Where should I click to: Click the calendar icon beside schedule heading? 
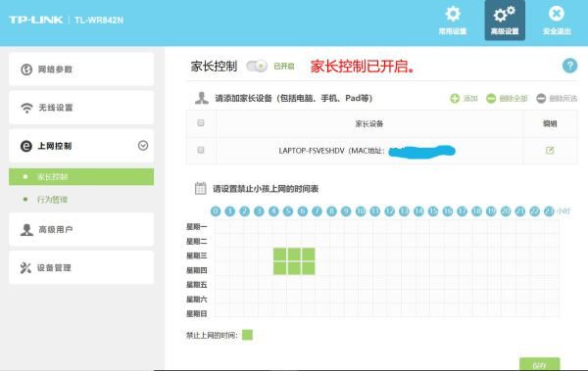point(200,188)
